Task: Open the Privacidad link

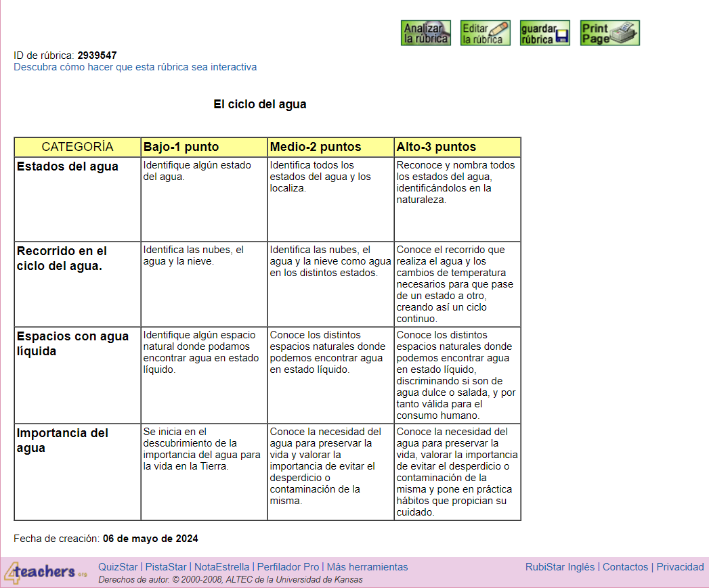Action: (x=680, y=567)
